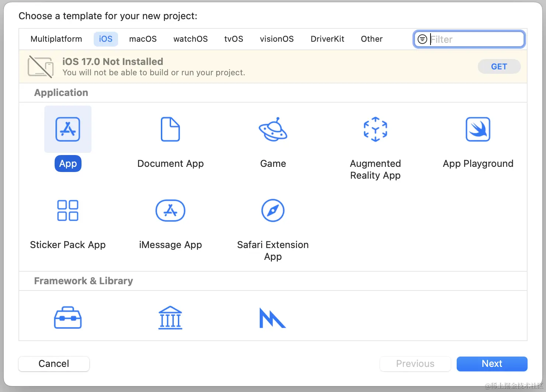Select the Augmented Reality App template
This screenshot has width=546, height=392.
pyautogui.click(x=375, y=129)
